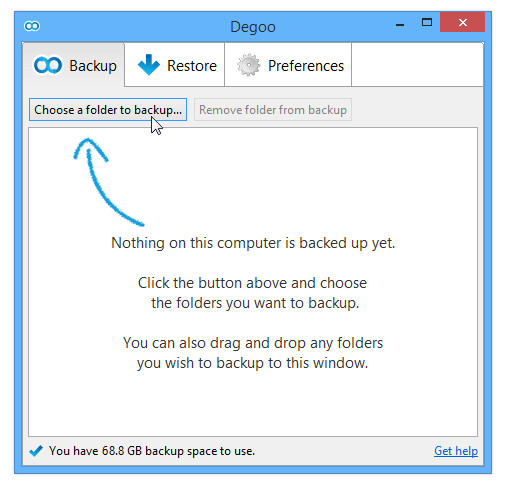
Task: Choose a folder to backup
Action: coord(108,110)
